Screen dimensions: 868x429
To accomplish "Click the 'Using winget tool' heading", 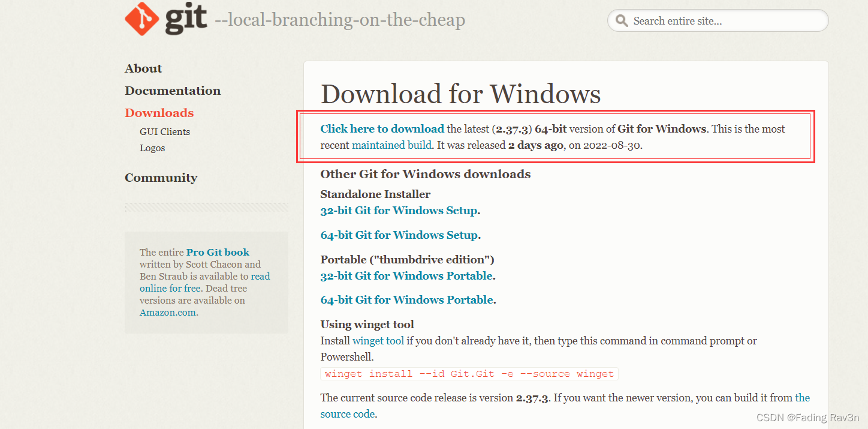I will point(367,325).
